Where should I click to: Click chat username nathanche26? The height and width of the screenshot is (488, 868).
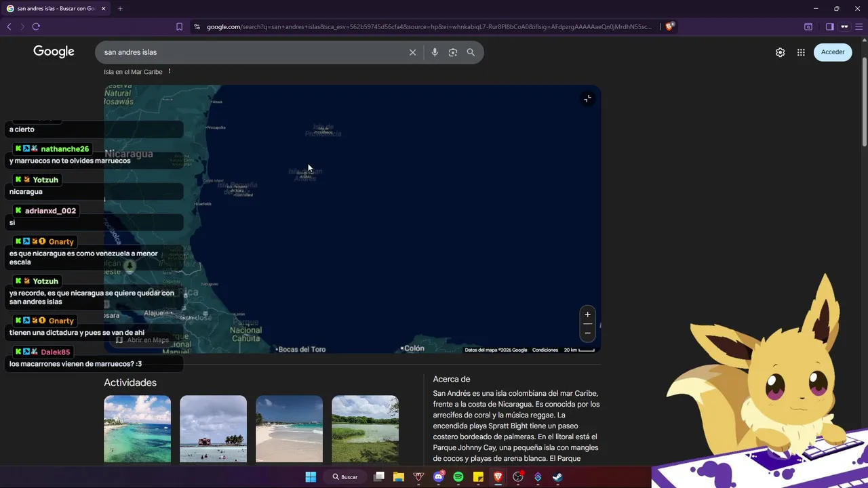point(64,149)
